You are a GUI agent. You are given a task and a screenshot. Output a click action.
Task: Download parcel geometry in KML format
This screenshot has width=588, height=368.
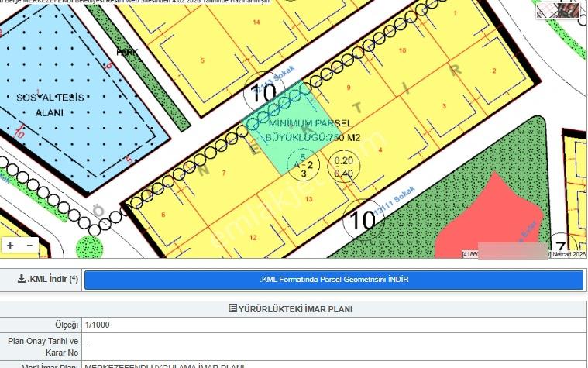[x=334, y=280]
